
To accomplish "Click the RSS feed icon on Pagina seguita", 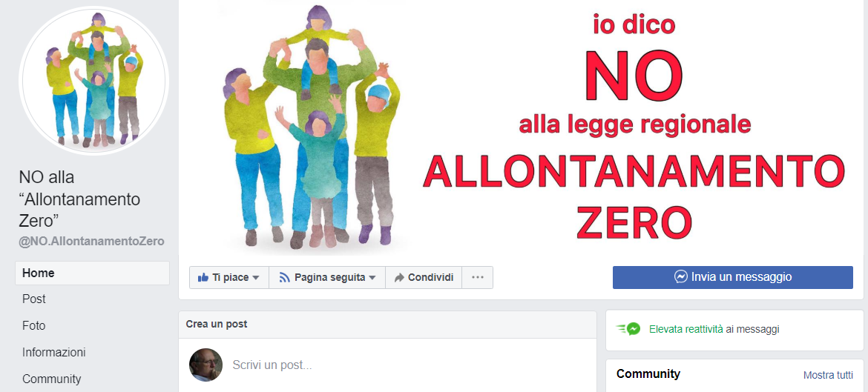I will coord(285,278).
